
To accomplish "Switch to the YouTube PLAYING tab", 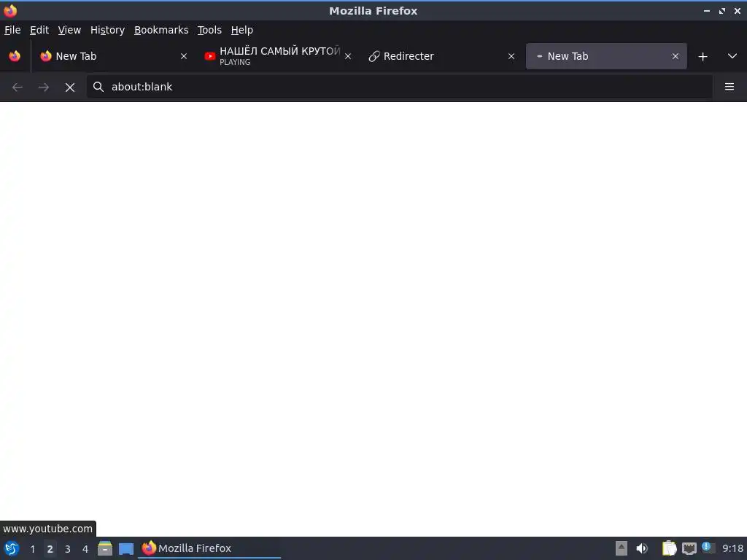I will (279, 56).
